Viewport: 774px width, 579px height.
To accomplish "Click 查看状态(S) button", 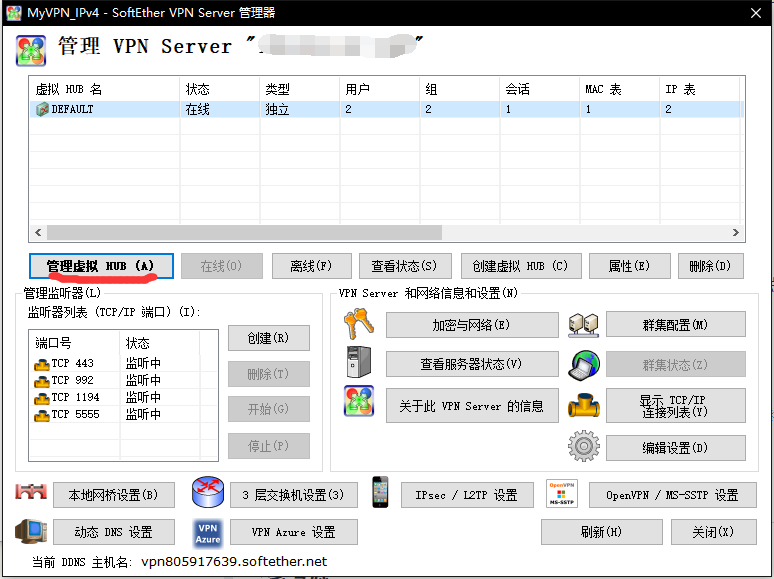I will (405, 266).
